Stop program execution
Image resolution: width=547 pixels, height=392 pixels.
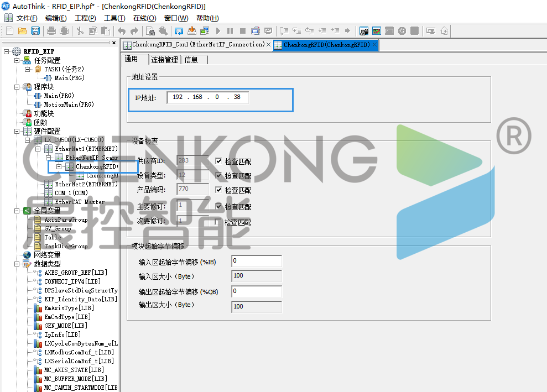[x=243, y=31]
